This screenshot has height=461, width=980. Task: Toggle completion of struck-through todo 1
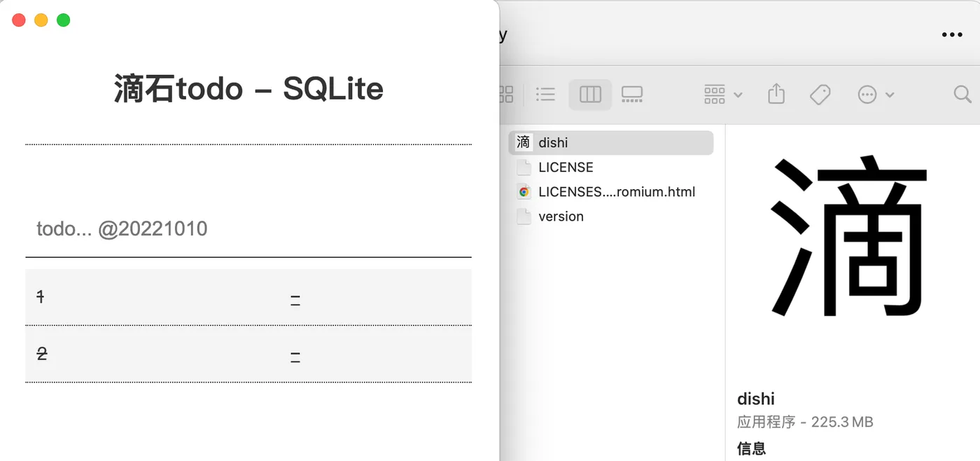click(41, 296)
